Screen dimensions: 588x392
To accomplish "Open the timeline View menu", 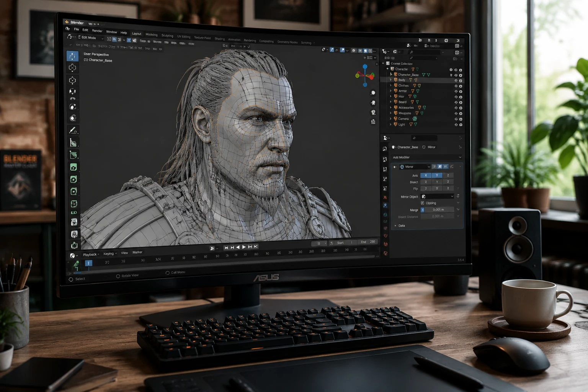I will [x=124, y=253].
